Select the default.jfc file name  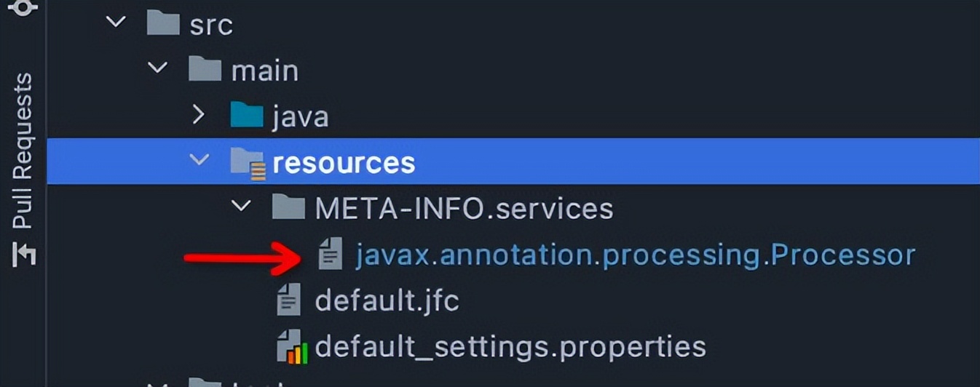(387, 300)
